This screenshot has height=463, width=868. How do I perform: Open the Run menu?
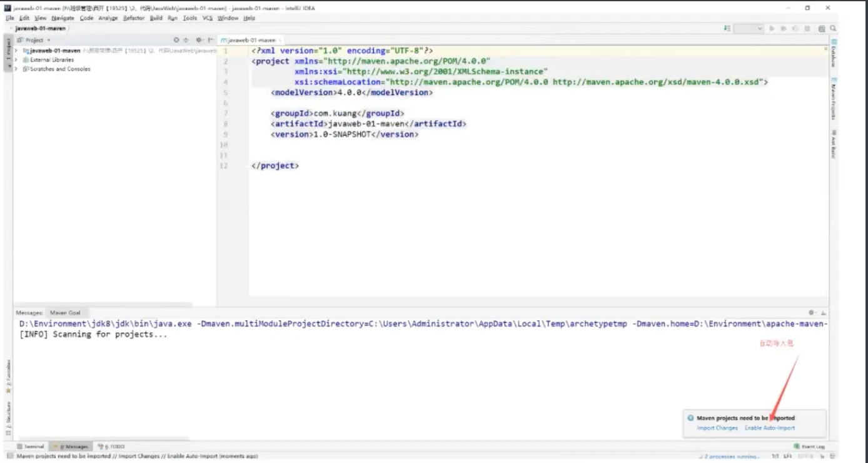173,18
